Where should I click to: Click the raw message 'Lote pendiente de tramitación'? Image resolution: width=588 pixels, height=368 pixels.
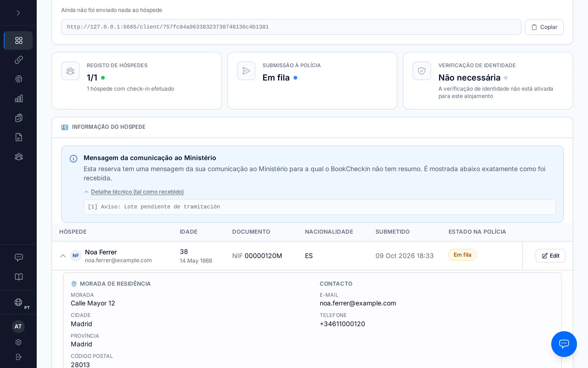[172, 207]
